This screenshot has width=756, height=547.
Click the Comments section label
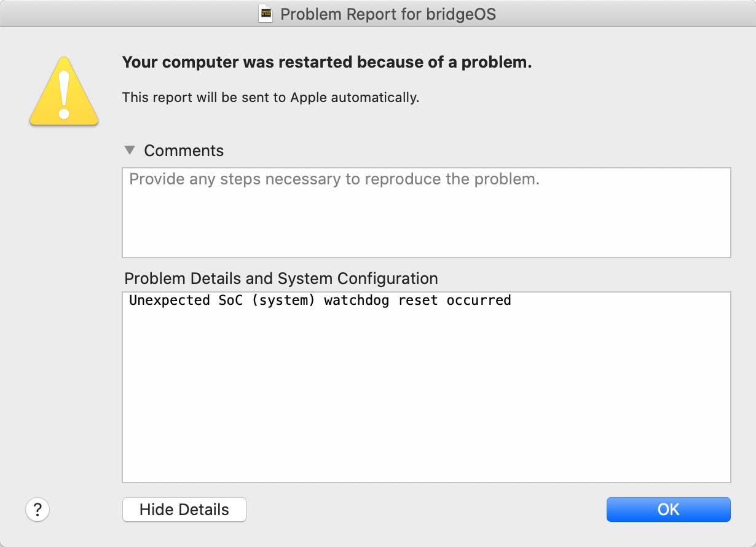pos(184,151)
